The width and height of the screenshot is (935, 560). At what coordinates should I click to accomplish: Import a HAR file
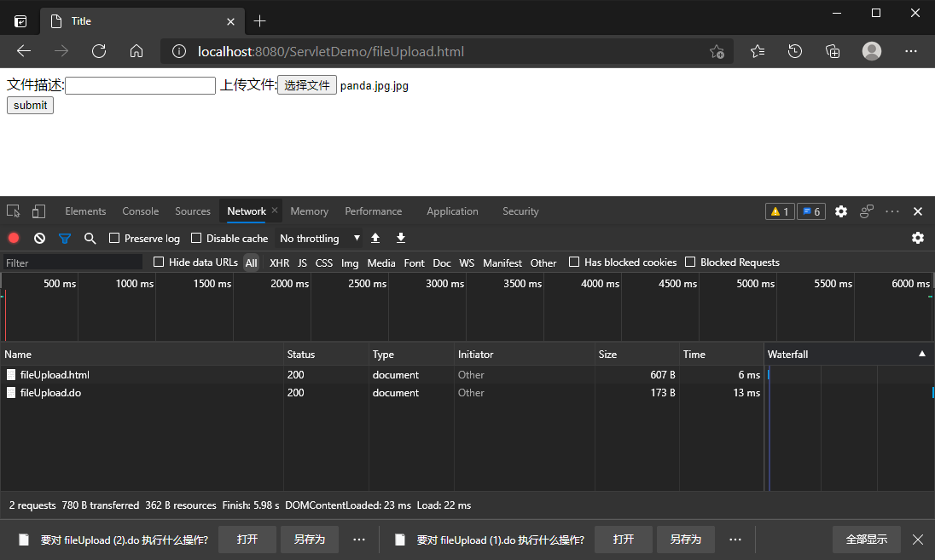(375, 239)
